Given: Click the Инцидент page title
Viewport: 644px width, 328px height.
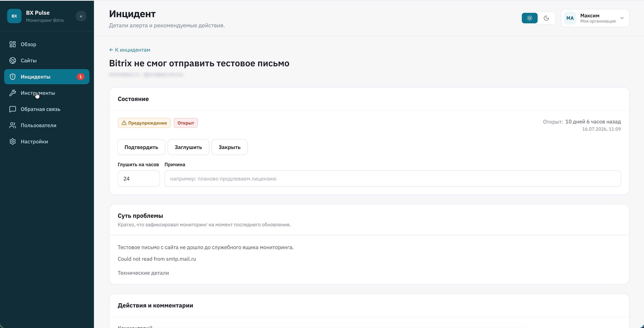Looking at the screenshot, I should (132, 14).
